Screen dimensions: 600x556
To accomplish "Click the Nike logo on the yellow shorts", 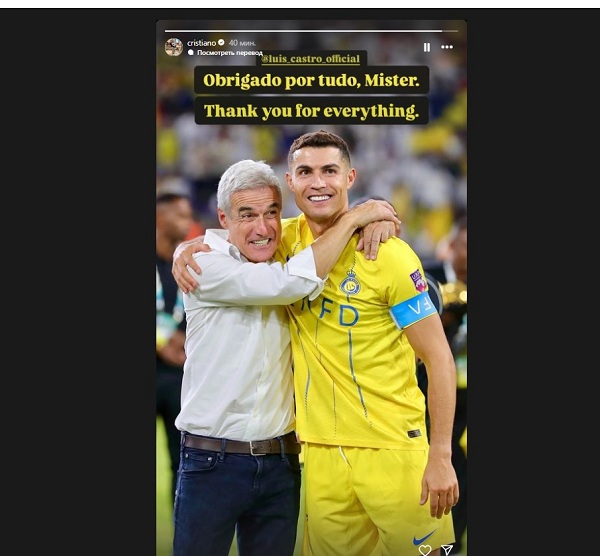I will pos(424,537).
